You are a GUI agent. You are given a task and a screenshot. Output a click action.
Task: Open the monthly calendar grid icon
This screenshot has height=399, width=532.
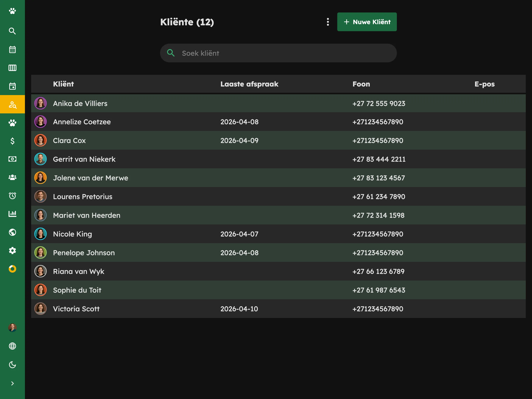(x=12, y=49)
